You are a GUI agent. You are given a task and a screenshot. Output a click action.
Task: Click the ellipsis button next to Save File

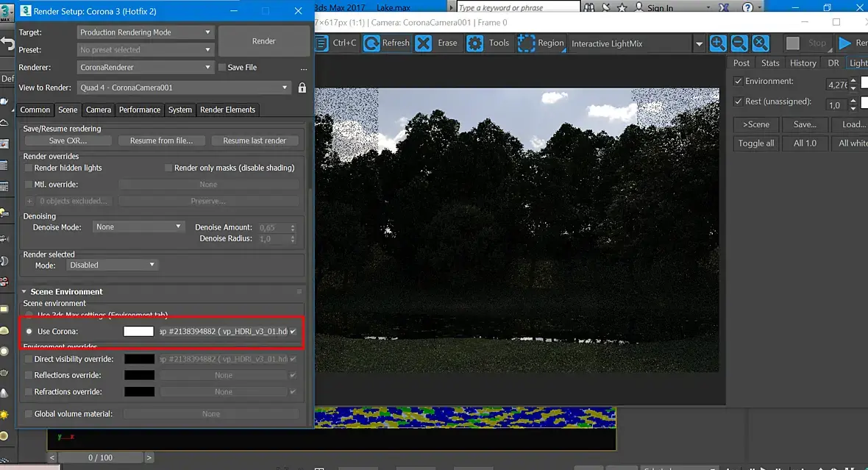pyautogui.click(x=303, y=68)
